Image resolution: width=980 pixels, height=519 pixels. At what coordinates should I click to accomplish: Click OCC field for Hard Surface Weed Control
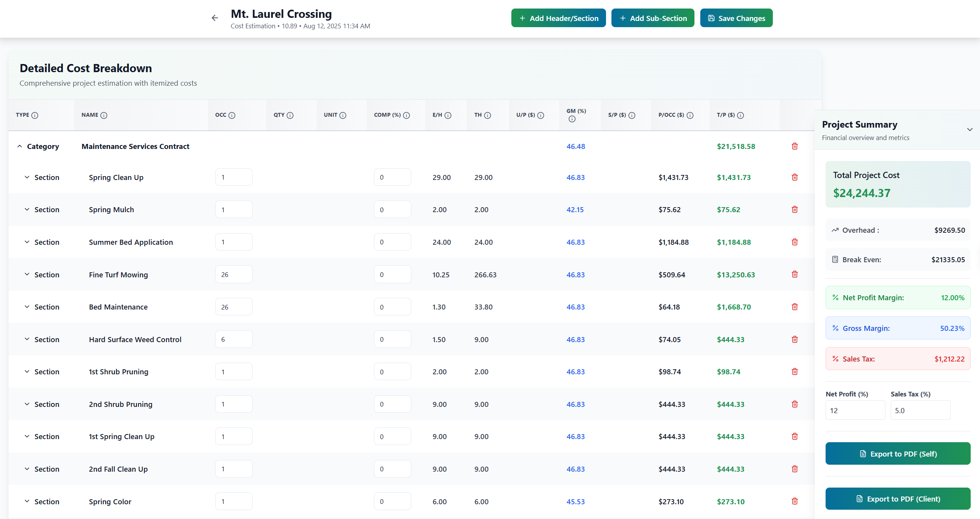click(x=234, y=339)
